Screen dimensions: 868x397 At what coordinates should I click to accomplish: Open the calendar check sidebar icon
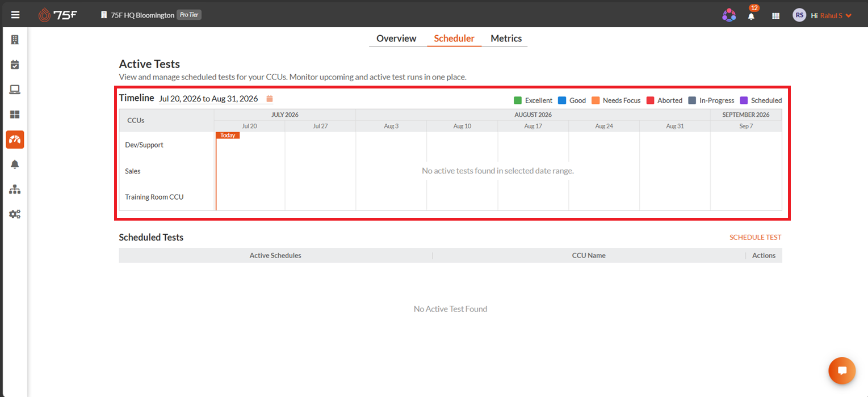(15, 65)
